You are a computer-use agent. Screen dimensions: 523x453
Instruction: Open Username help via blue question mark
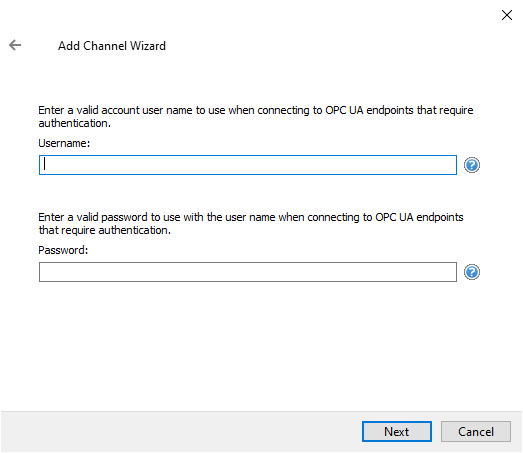click(x=472, y=165)
